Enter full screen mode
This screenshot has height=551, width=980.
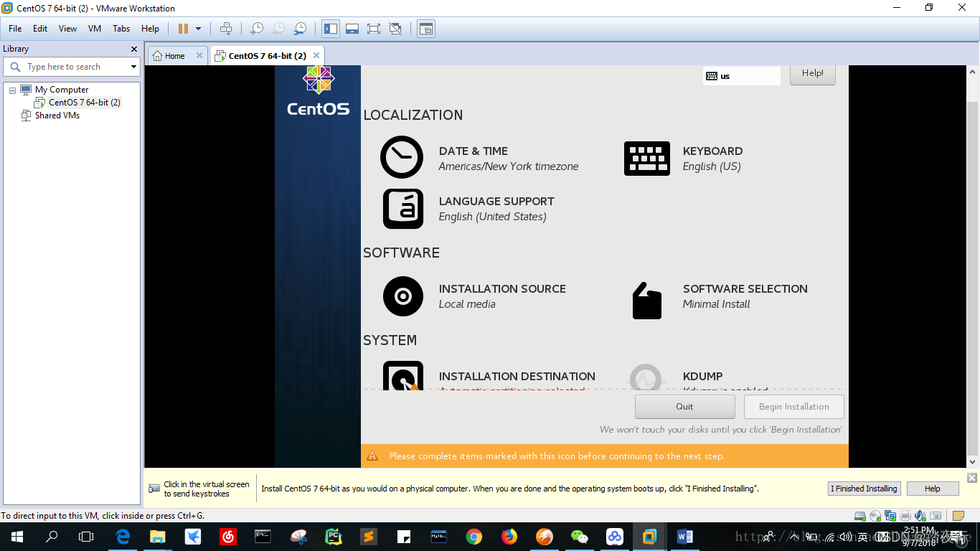374,29
